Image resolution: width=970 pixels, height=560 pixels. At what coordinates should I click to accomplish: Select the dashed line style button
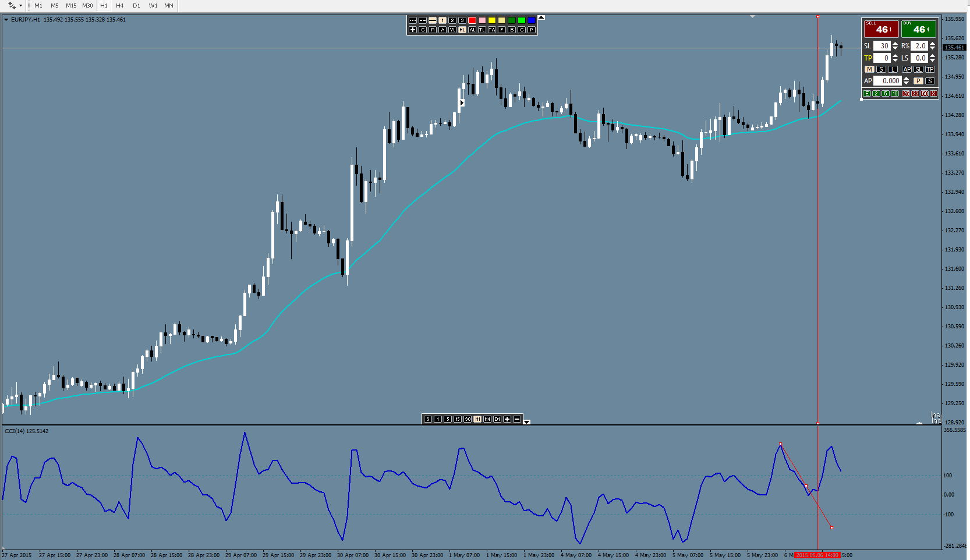coord(423,20)
